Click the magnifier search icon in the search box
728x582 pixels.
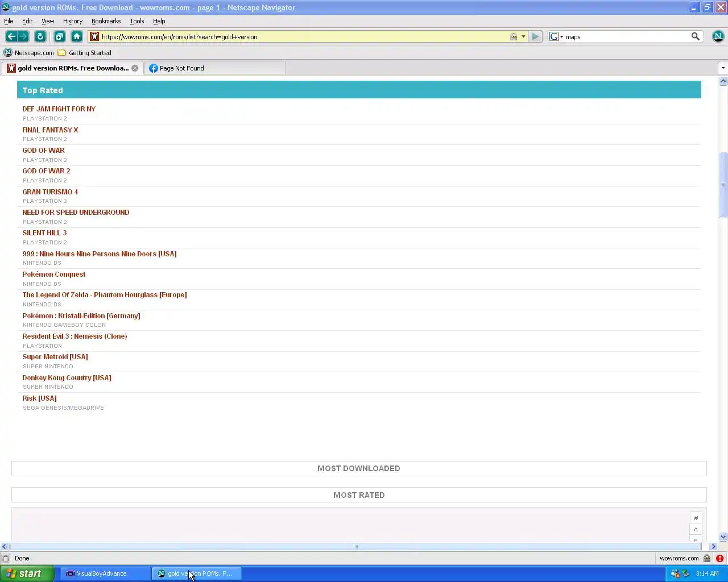tap(695, 36)
